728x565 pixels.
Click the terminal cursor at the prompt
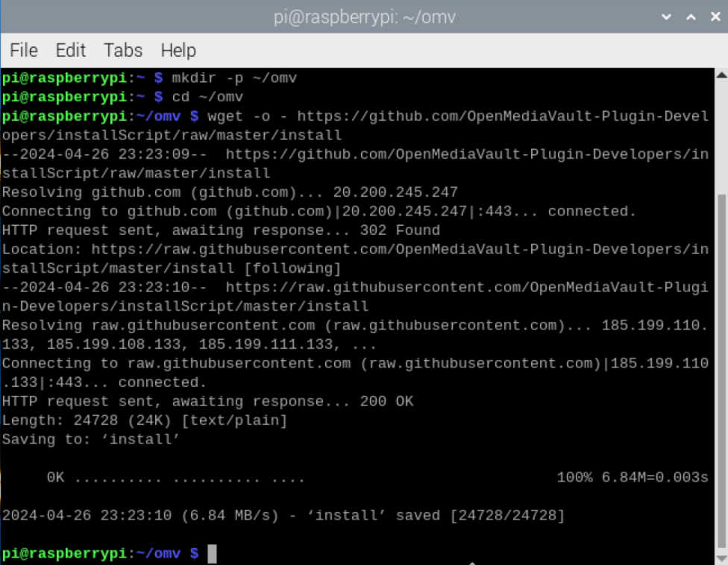coord(212,553)
